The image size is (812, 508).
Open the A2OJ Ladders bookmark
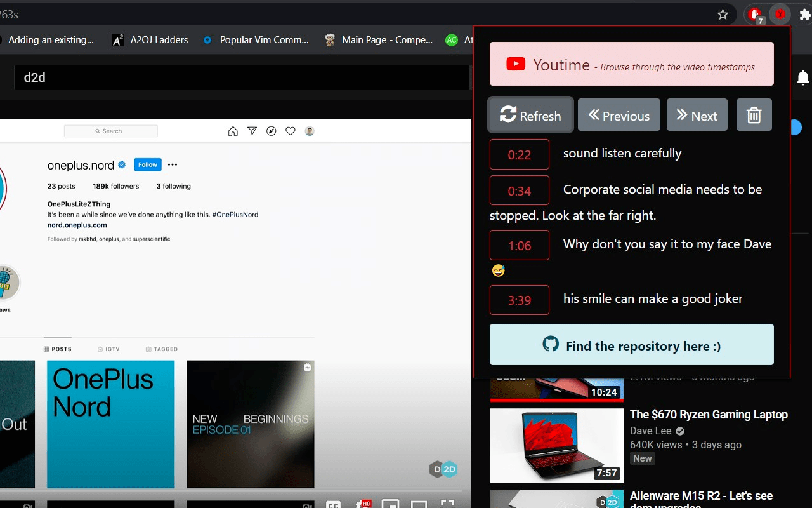(x=150, y=39)
